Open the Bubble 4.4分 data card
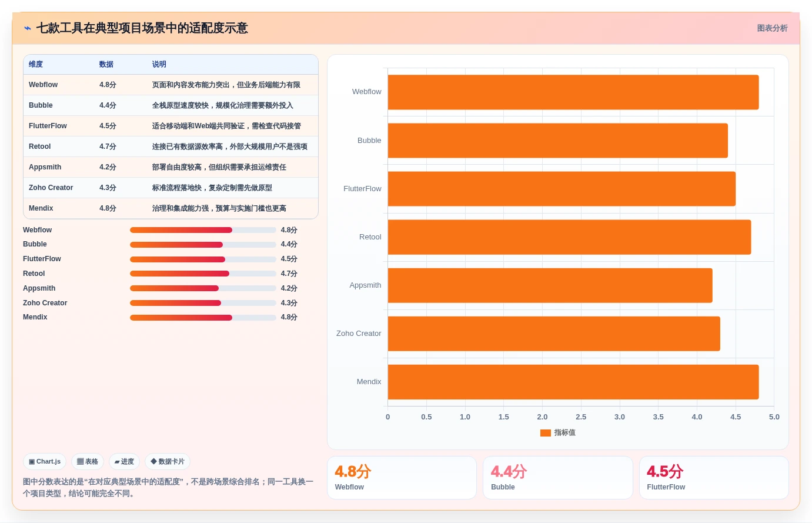The height and width of the screenshot is (523, 812). [557, 478]
